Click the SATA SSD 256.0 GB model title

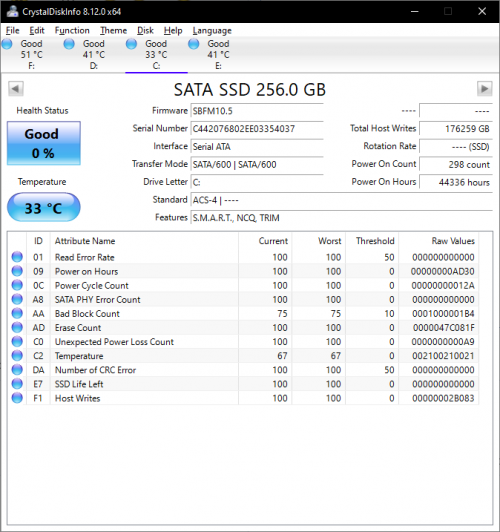[250, 90]
